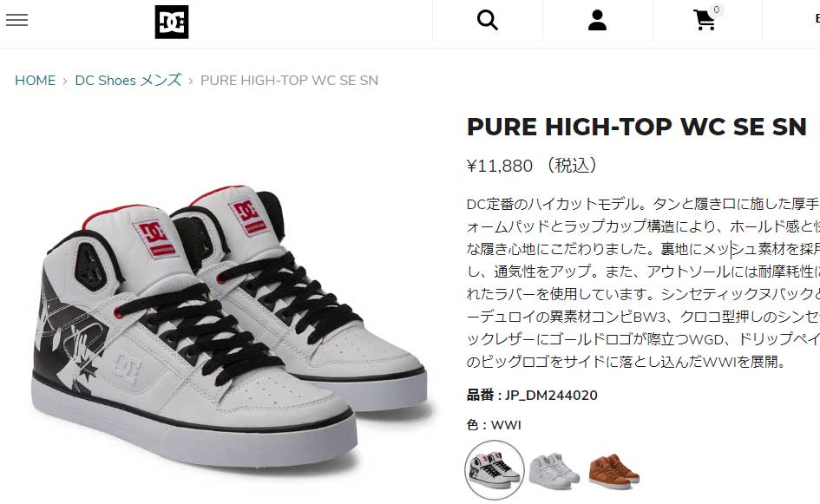Select the all-white shoe color swatch

pyautogui.click(x=554, y=471)
